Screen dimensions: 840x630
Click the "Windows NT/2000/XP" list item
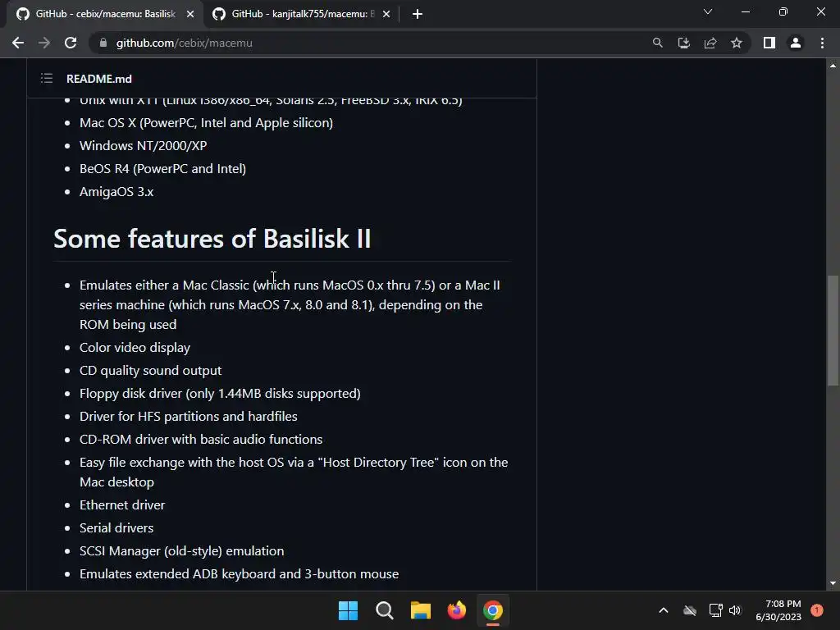click(x=143, y=146)
